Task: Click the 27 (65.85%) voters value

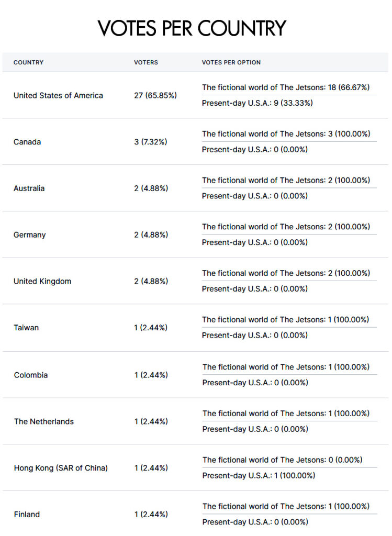Action: tap(155, 95)
